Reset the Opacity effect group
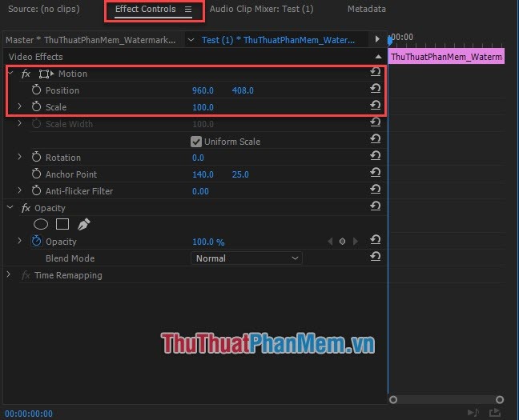 (375, 206)
